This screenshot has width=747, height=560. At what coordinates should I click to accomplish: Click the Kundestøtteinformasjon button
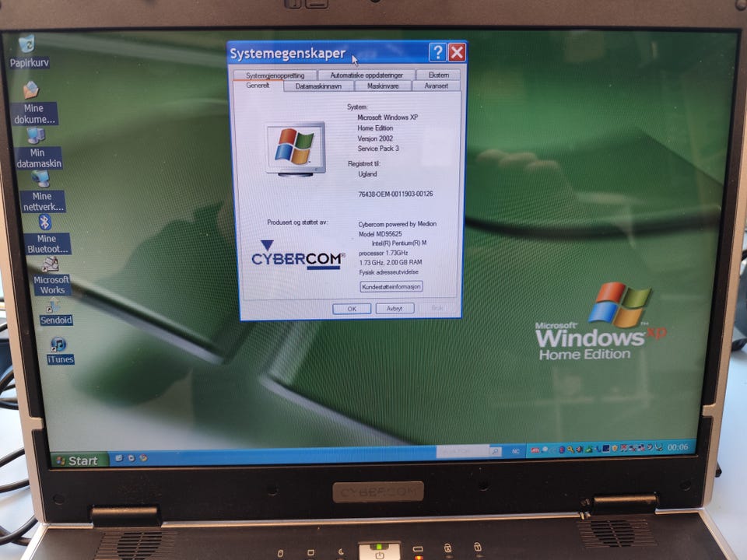pyautogui.click(x=391, y=287)
